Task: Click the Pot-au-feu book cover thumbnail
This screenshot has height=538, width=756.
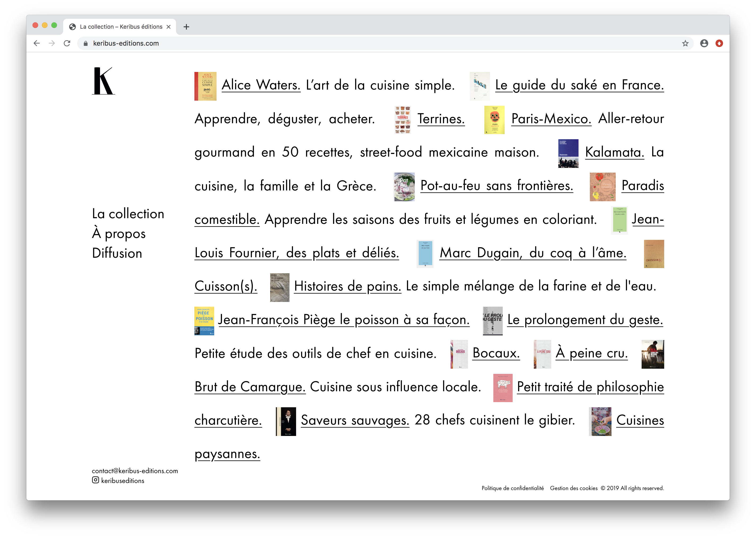Action: 404,187
